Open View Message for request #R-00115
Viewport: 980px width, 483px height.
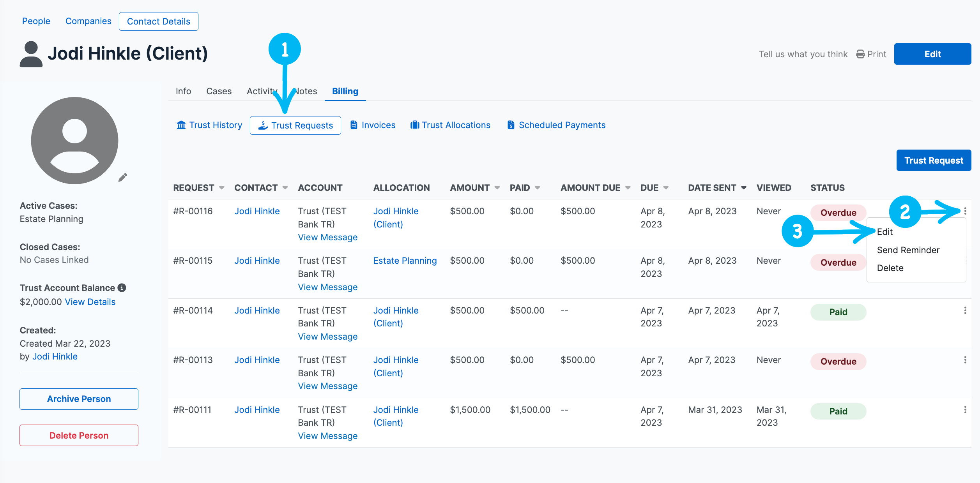pos(327,287)
